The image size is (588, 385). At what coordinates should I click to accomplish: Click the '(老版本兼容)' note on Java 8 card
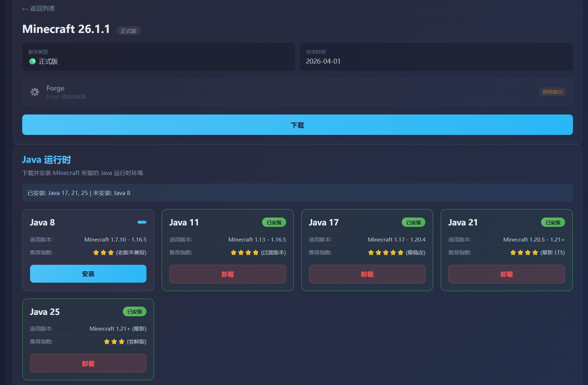(131, 253)
